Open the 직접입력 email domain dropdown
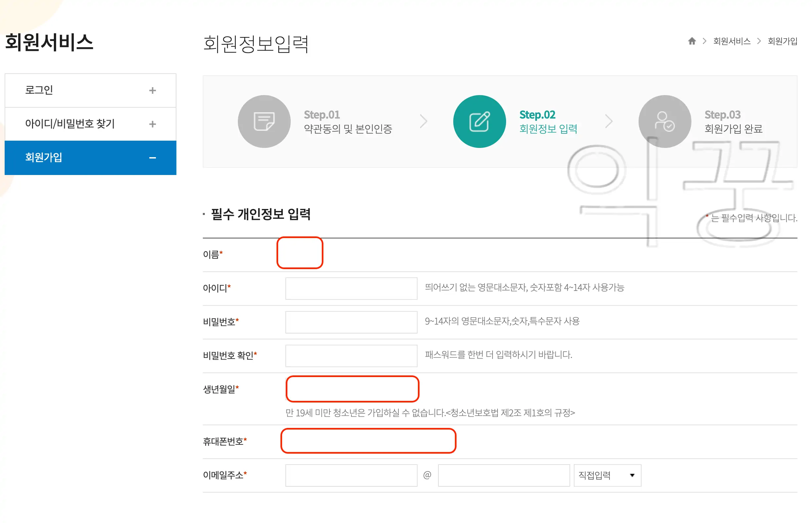The height and width of the screenshot is (523, 812). point(607,475)
